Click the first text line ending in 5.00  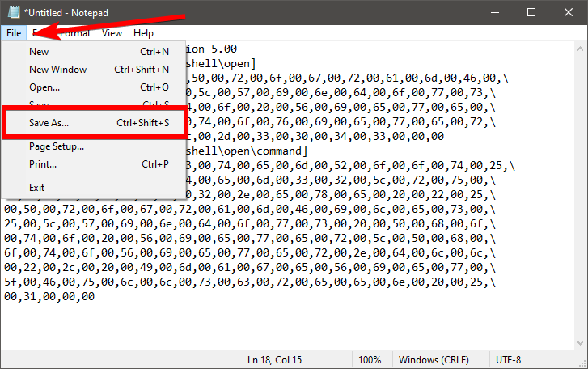pos(211,49)
